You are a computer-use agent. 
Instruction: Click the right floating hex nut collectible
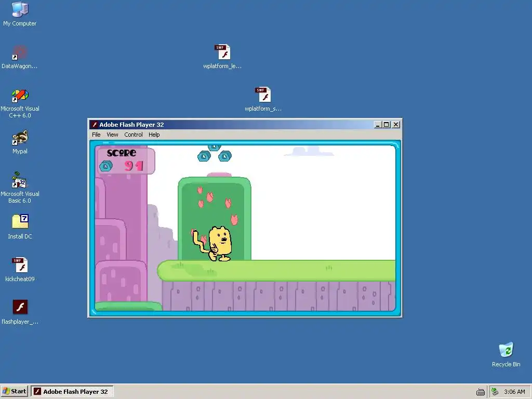click(x=224, y=156)
